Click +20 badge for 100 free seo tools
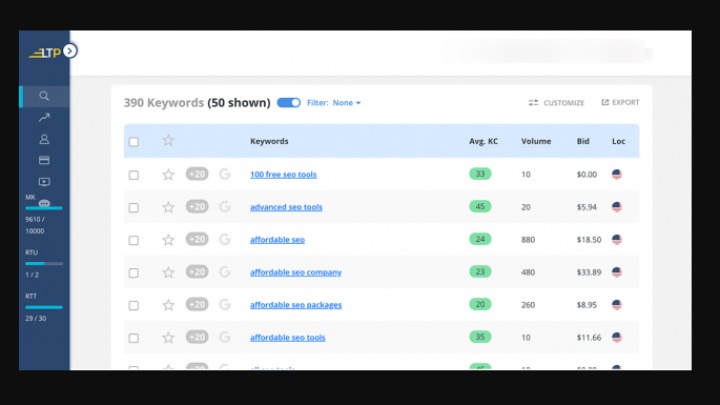 (197, 174)
